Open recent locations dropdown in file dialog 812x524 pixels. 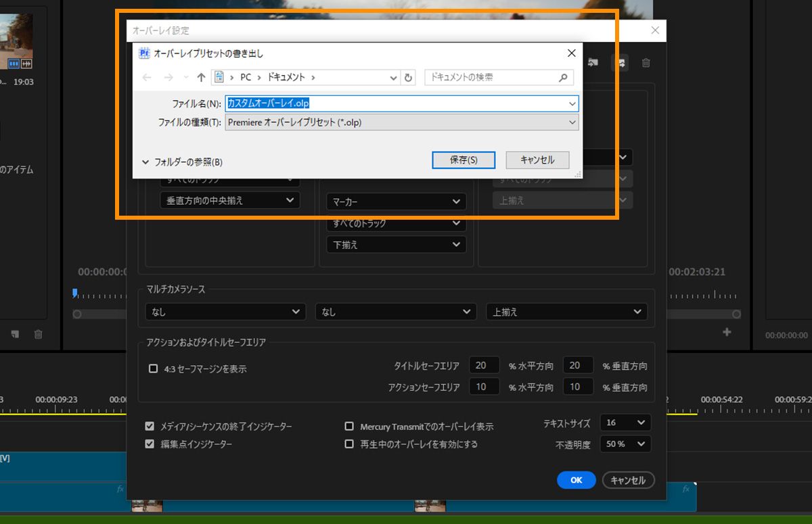[186, 78]
